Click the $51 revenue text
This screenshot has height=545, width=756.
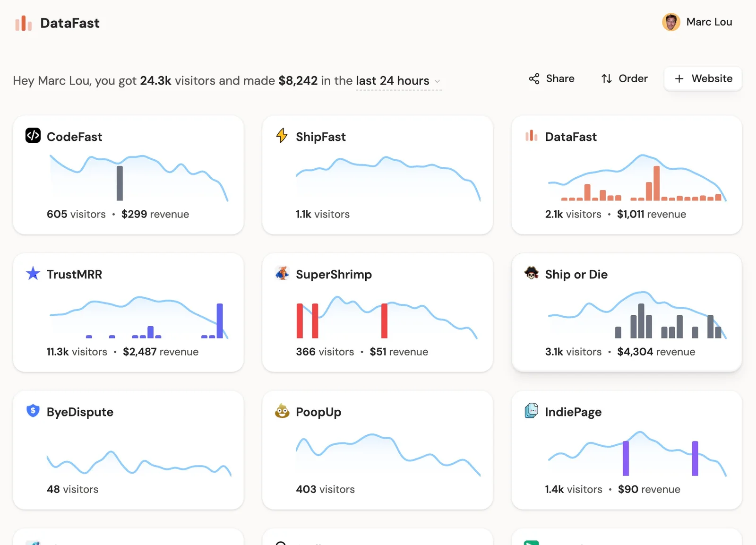point(399,352)
